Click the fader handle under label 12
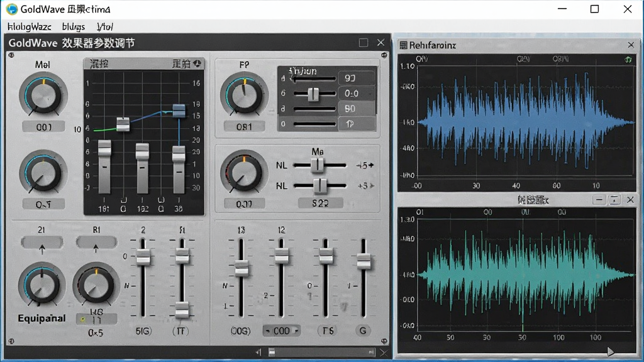Viewport: 644px width, 362px height. coord(281,256)
